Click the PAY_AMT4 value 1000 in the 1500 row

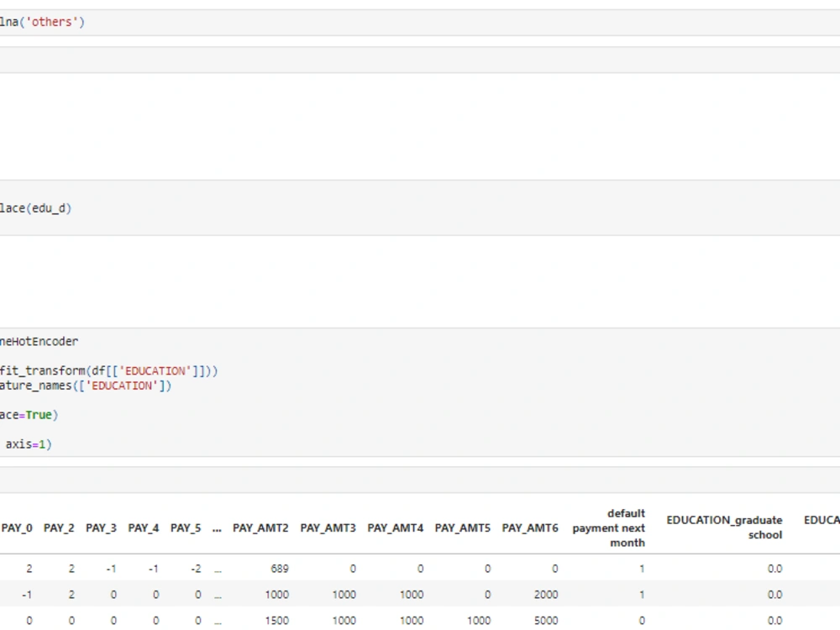point(412,621)
